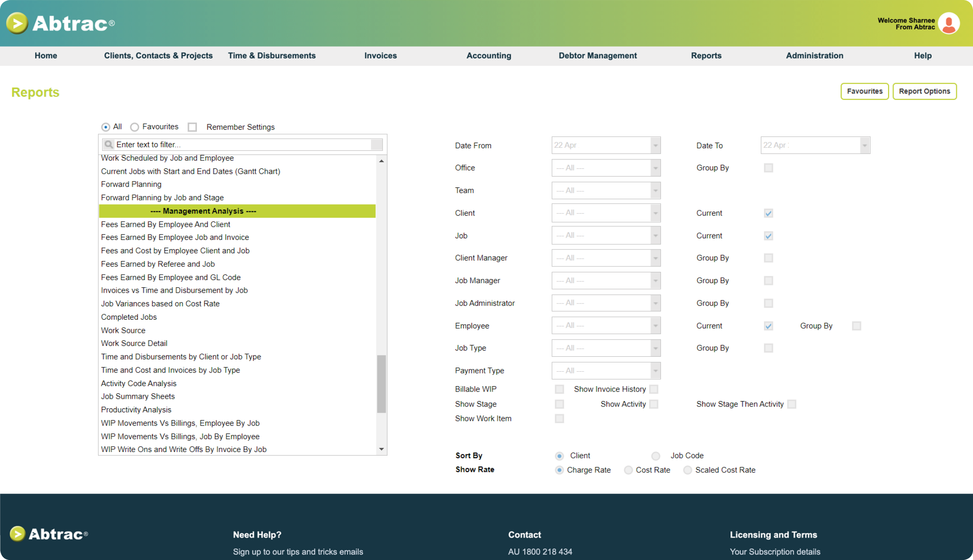The width and height of the screenshot is (973, 560).
Task: Toggle the Group By checkbox for Job Manager
Action: click(x=769, y=280)
